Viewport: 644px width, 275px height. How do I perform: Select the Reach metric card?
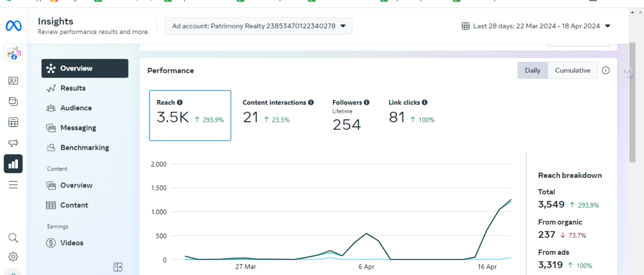click(x=190, y=116)
